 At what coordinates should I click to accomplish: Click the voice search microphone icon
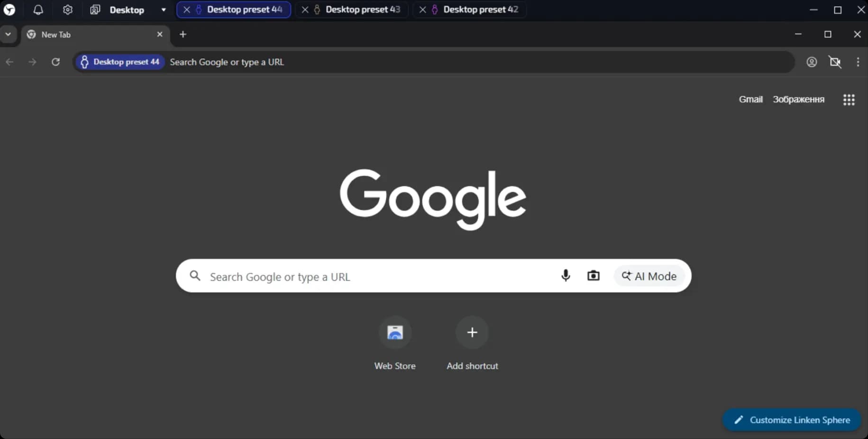565,276
